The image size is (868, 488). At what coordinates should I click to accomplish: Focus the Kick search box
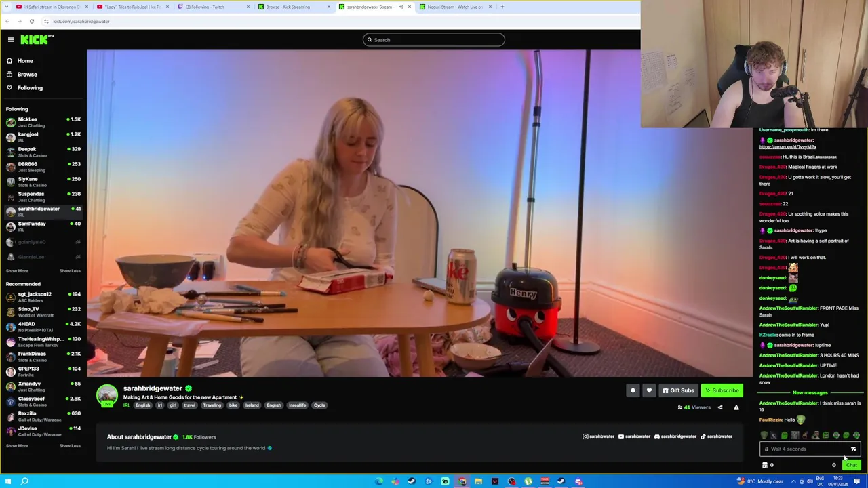(434, 40)
